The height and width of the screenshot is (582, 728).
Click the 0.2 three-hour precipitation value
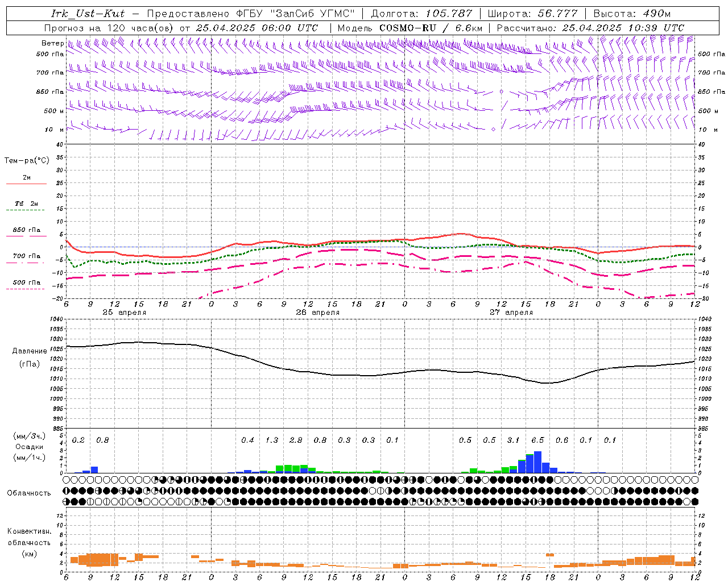78,440
